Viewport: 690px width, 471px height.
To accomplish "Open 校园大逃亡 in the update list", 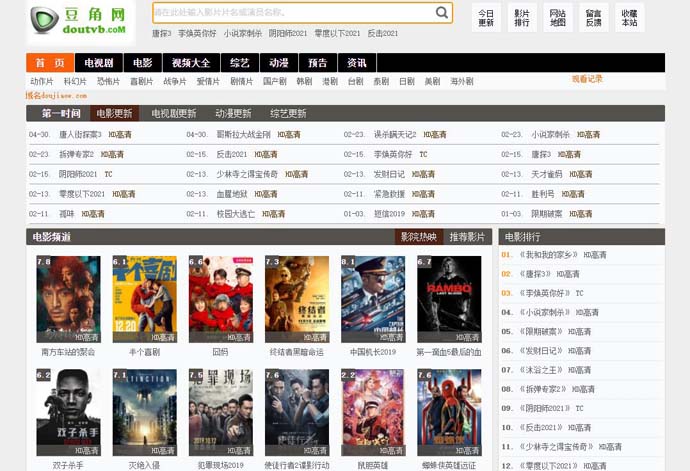I will (235, 214).
